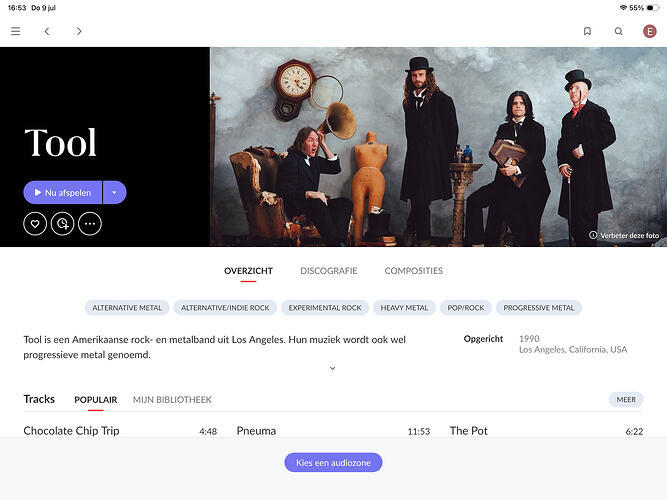
Task: Click the Progressive Metal genre tag
Action: click(x=539, y=308)
